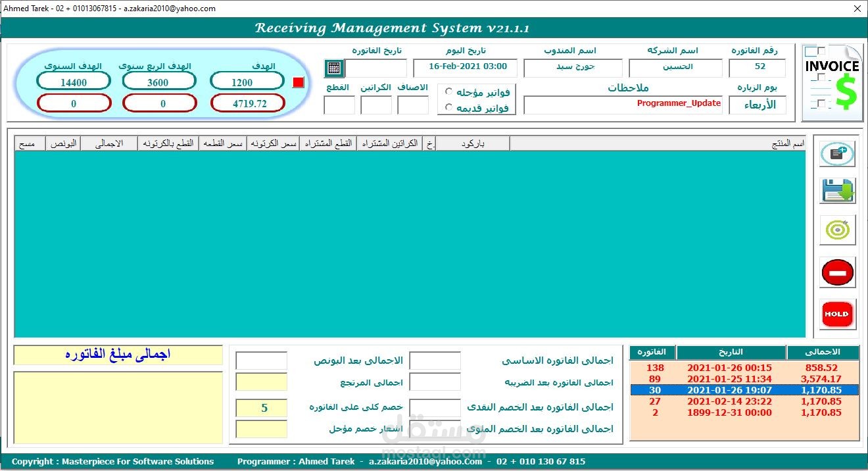
Task: Open the invoice date calendar picker
Action: 334,68
